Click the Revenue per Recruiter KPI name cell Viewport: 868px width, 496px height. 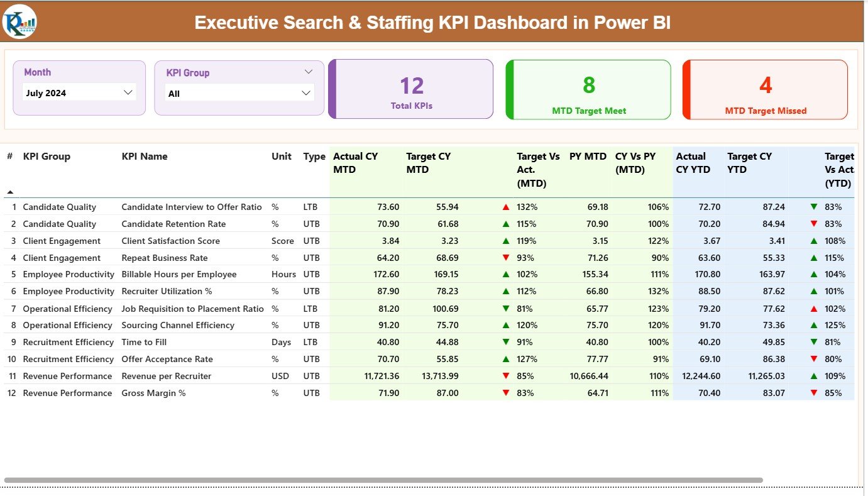tap(167, 376)
